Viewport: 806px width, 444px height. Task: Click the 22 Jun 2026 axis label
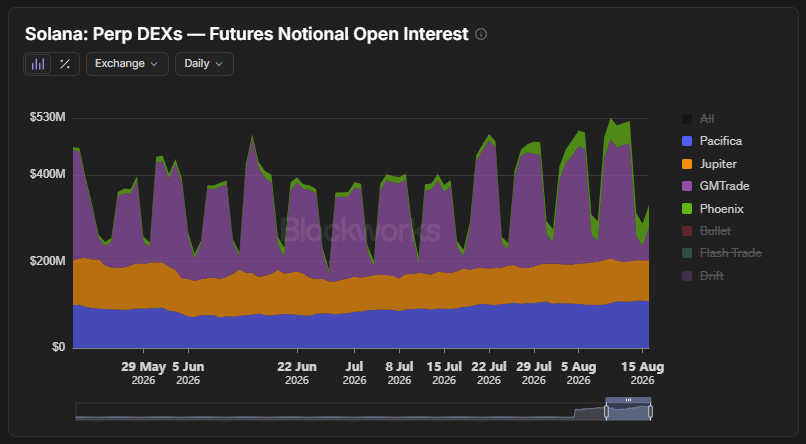click(x=297, y=373)
